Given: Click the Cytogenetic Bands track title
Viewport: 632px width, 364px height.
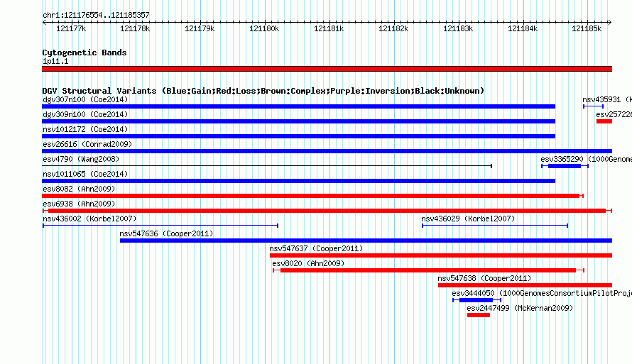Looking at the screenshot, I should tap(85, 53).
